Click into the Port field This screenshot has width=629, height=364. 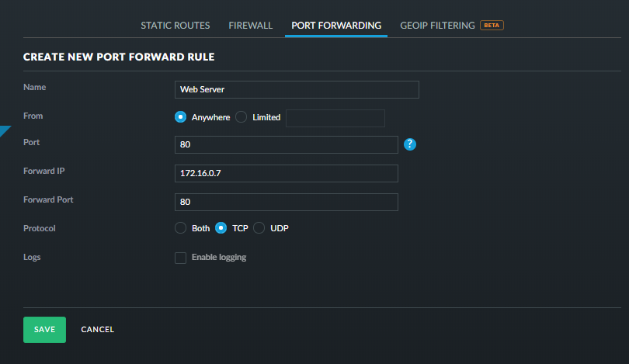tap(287, 145)
